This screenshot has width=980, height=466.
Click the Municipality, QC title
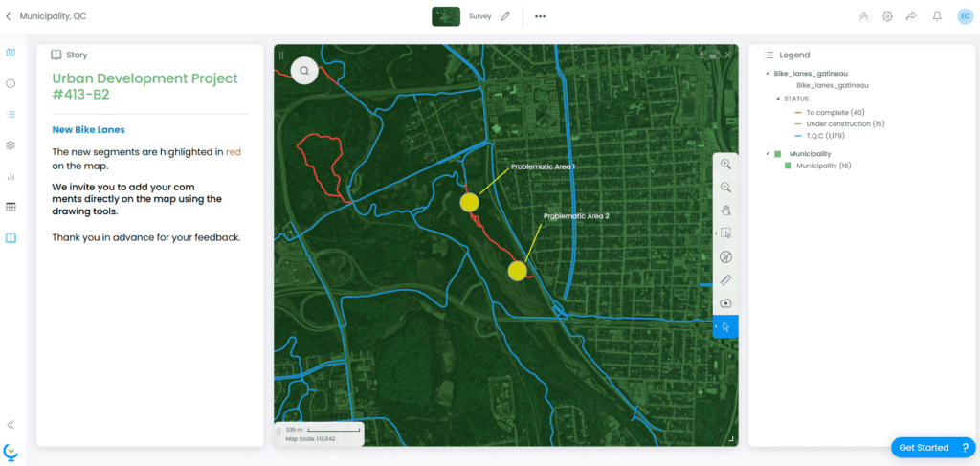[54, 17]
